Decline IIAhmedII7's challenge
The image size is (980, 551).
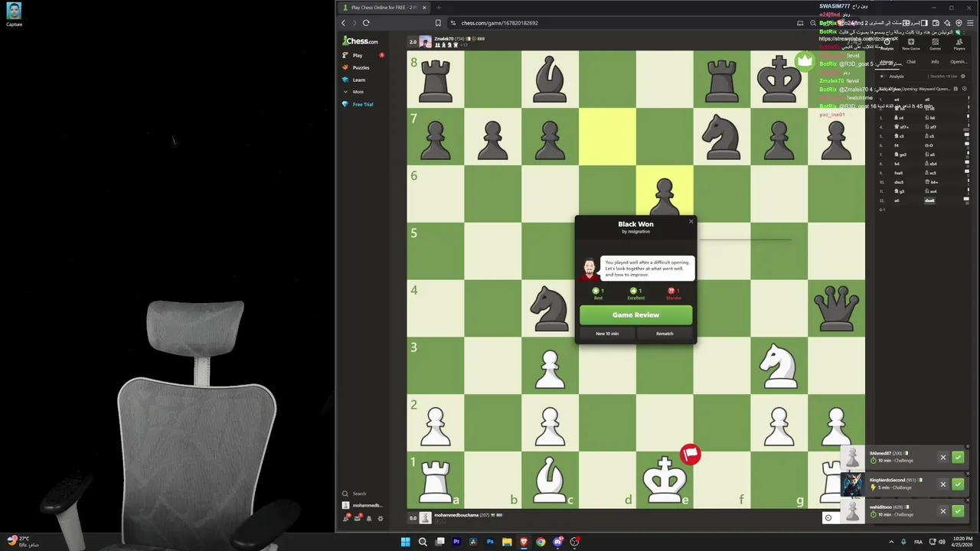(943, 458)
